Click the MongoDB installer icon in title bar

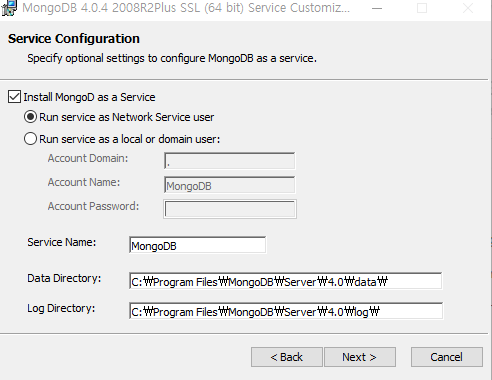pyautogui.click(x=9, y=8)
